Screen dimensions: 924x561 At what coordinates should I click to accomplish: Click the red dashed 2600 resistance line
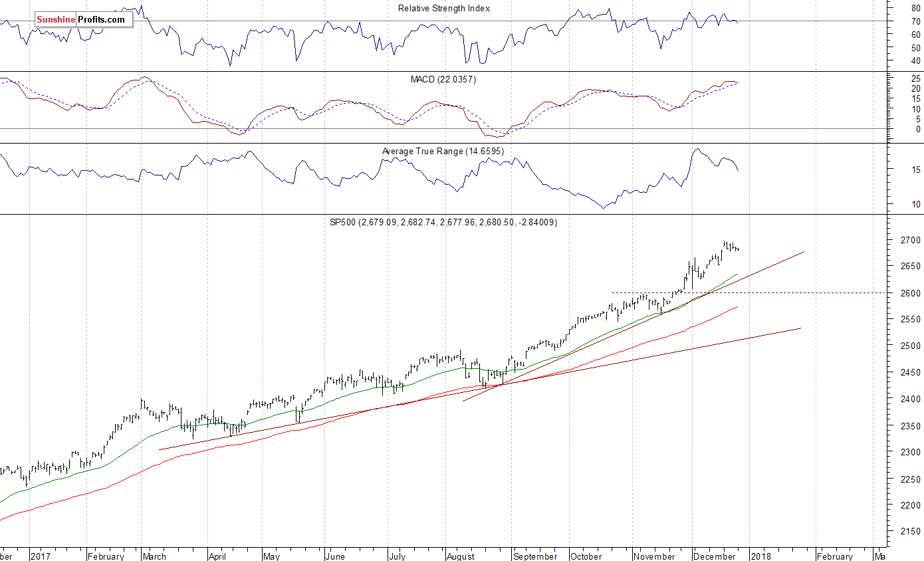tap(749, 292)
